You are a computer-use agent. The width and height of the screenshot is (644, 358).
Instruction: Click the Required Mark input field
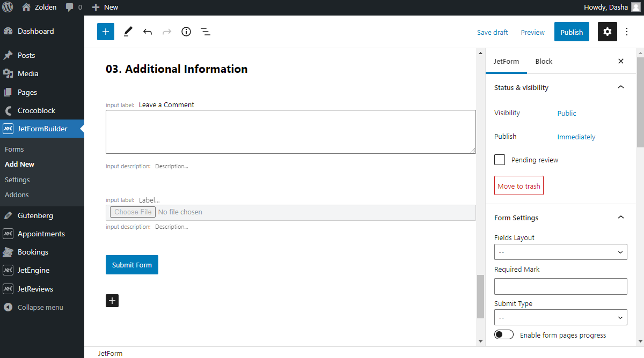560,286
